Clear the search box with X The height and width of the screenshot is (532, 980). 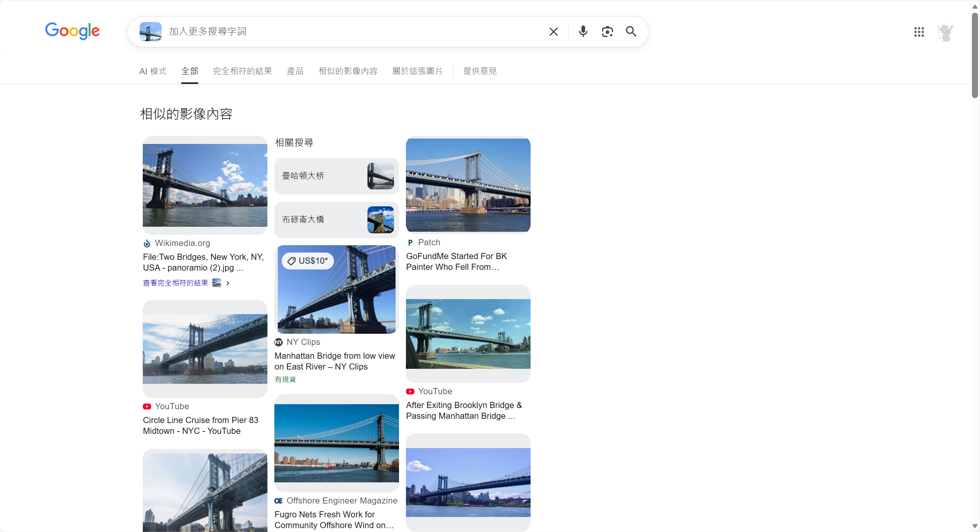553,32
